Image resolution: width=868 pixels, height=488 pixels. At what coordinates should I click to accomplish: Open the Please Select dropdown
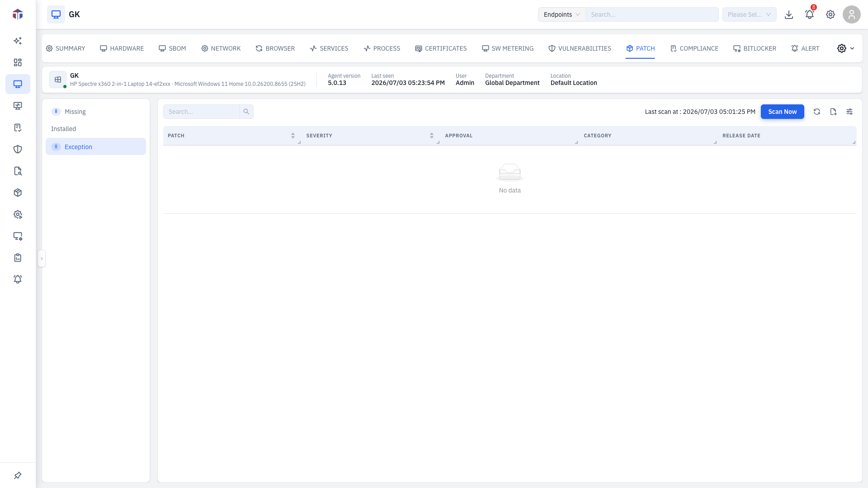point(749,14)
